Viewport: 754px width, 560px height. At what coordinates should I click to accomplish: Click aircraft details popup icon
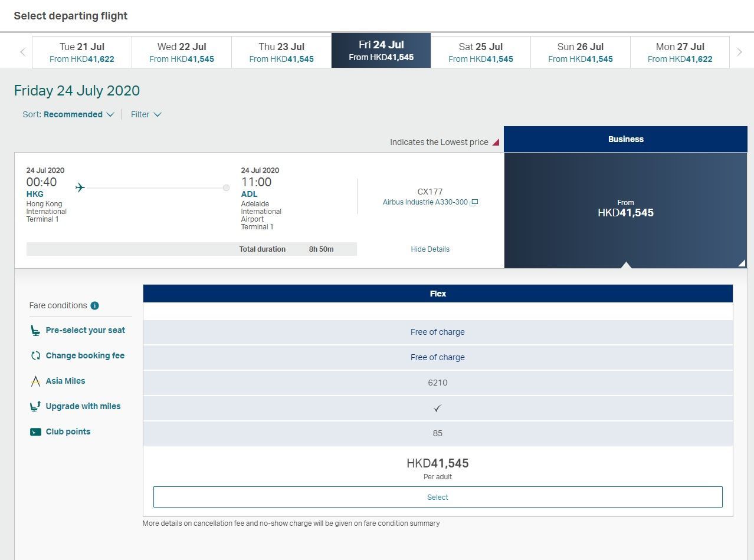474,202
